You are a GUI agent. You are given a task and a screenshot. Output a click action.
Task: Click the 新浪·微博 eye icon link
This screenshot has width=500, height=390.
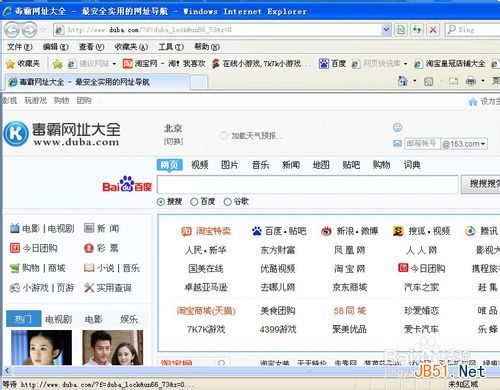tap(326, 231)
